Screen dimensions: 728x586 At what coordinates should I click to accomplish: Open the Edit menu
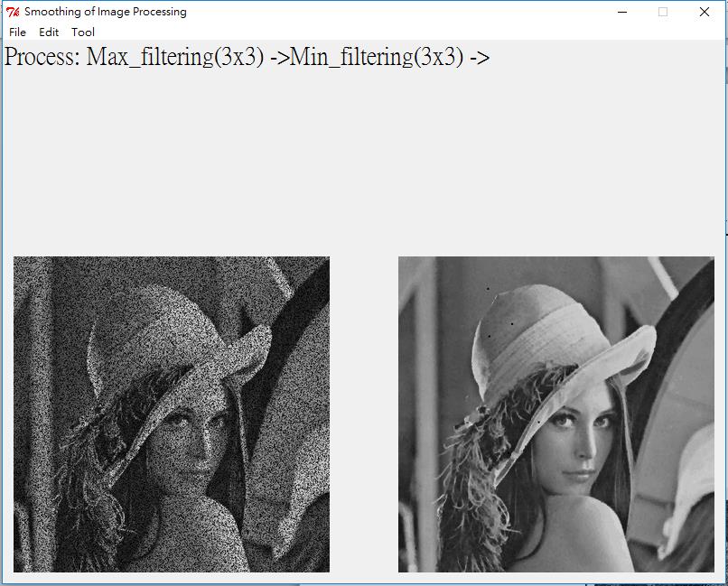click(x=49, y=32)
